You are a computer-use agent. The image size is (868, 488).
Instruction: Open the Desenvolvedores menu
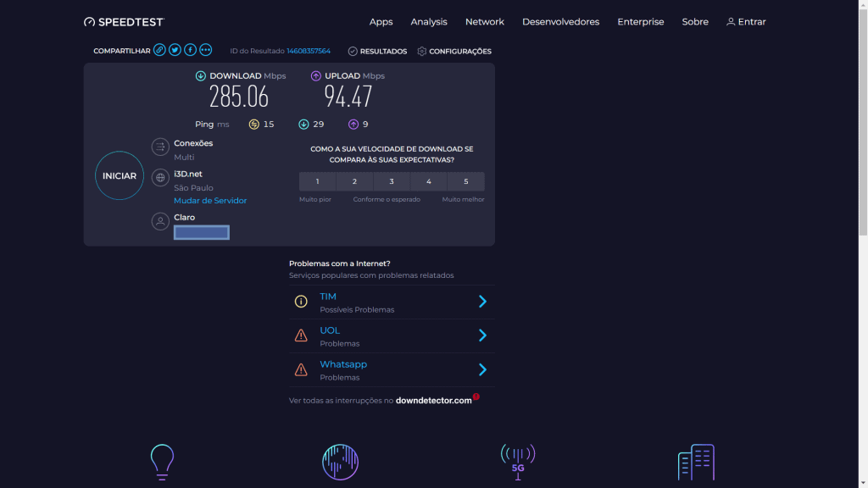[560, 22]
